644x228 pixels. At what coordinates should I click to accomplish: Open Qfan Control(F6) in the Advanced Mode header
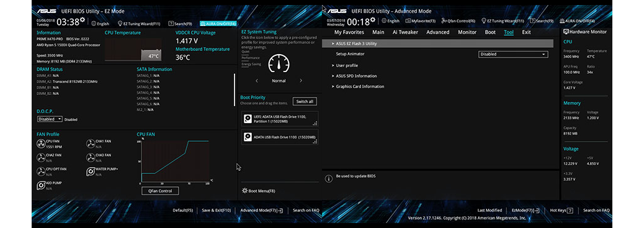click(458, 21)
